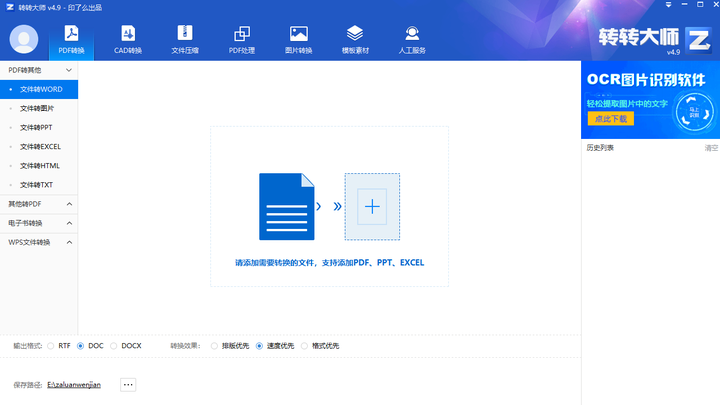Select DOCX output format

coord(113,346)
